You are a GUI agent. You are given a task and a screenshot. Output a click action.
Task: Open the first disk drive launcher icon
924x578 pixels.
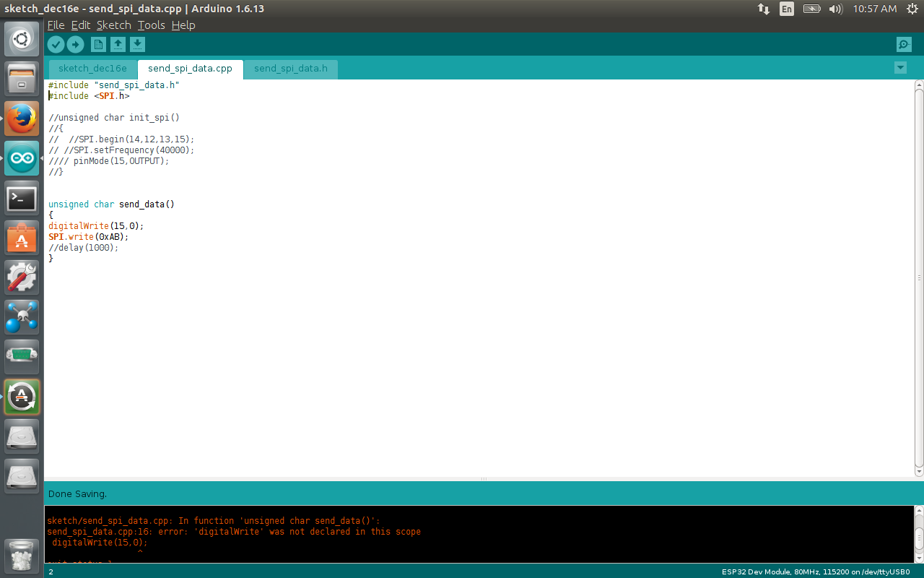tap(22, 436)
